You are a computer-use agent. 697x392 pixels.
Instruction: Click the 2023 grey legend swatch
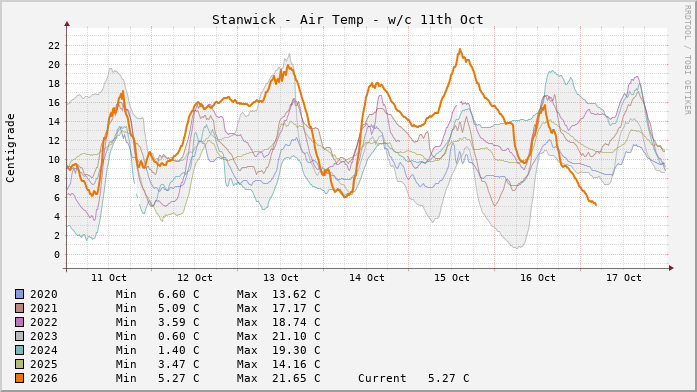pos(20,336)
